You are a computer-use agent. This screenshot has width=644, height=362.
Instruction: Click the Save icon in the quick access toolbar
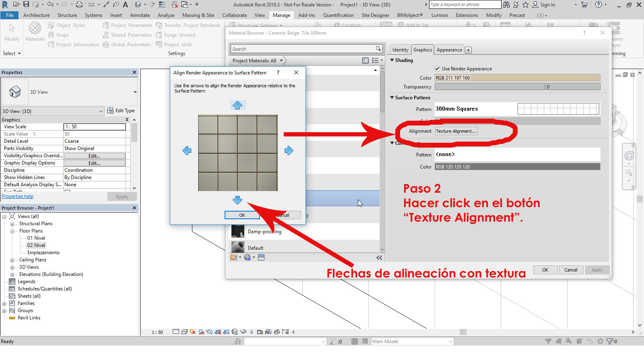coord(26,4)
